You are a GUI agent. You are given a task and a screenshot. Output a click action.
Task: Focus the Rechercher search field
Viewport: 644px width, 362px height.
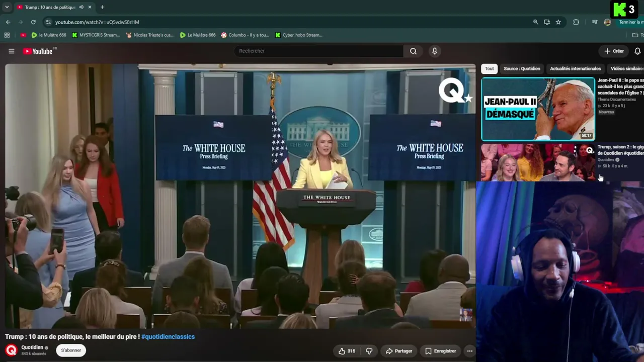[318, 51]
